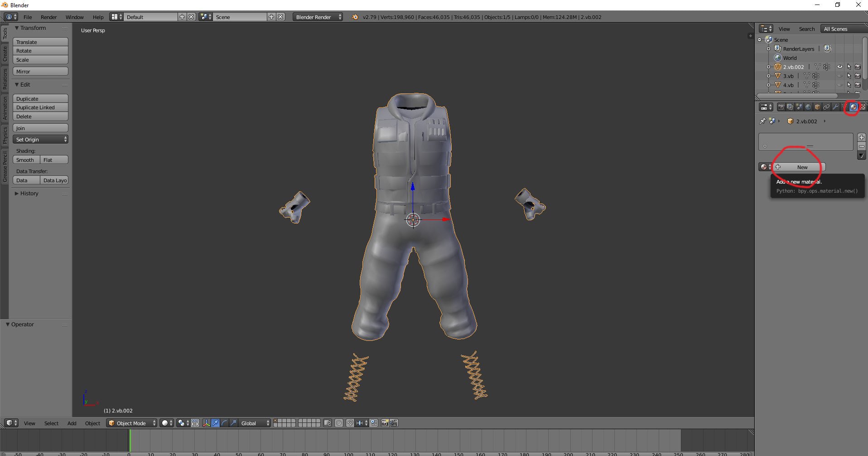Open the Object Mode dropdown

point(131,423)
